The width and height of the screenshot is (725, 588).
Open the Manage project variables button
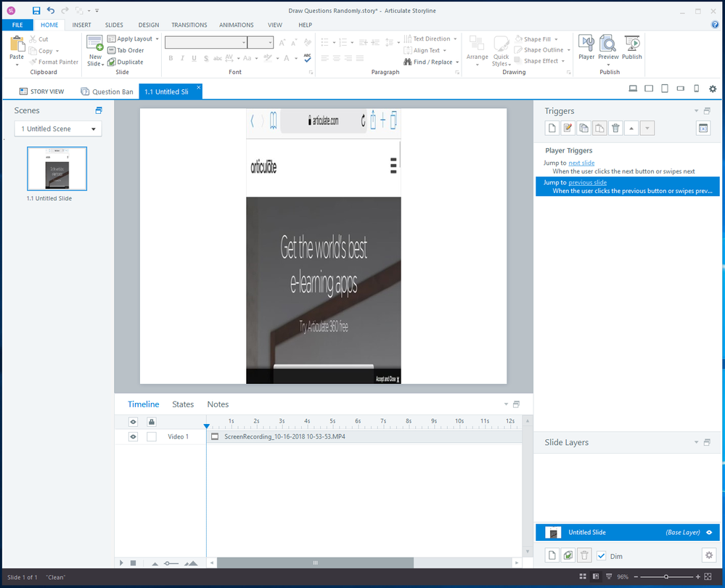point(703,128)
